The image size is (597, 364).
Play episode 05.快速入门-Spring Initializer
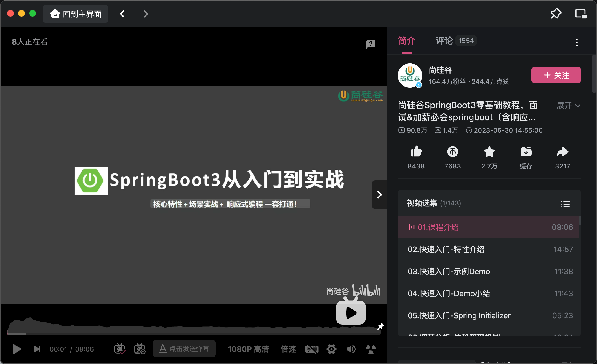488,315
